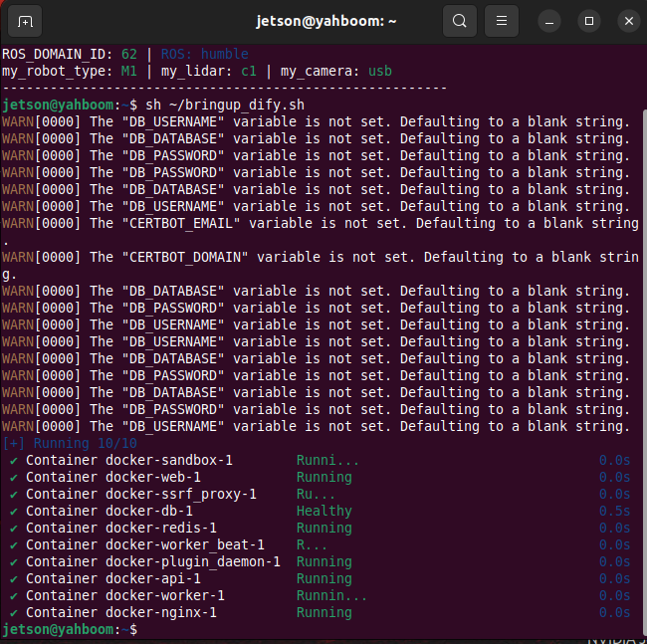The image size is (647, 644).
Task: Close the terminal window
Action: [x=629, y=21]
